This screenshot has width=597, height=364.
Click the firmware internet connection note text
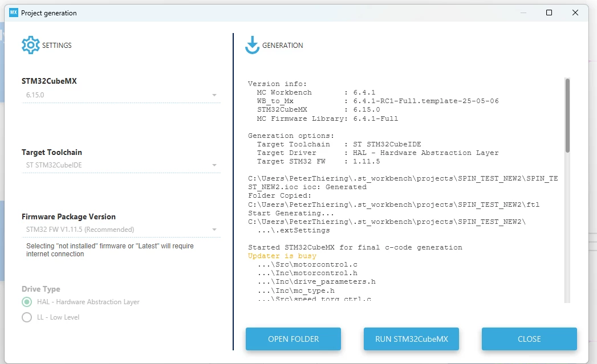pyautogui.click(x=109, y=250)
